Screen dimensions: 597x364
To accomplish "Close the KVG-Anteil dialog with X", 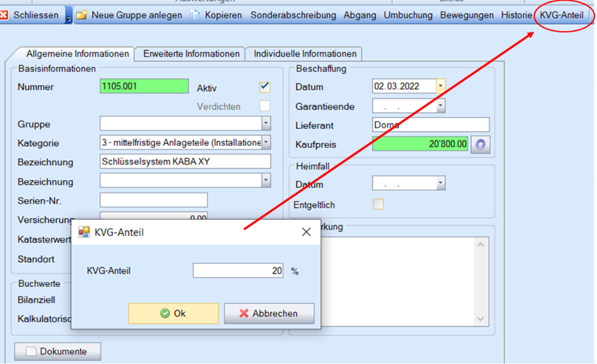I will tap(306, 231).
